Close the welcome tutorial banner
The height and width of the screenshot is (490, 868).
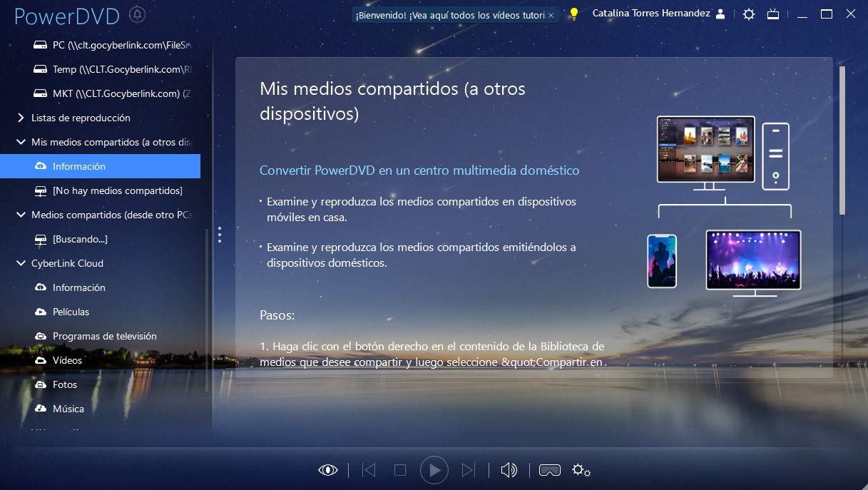click(551, 15)
